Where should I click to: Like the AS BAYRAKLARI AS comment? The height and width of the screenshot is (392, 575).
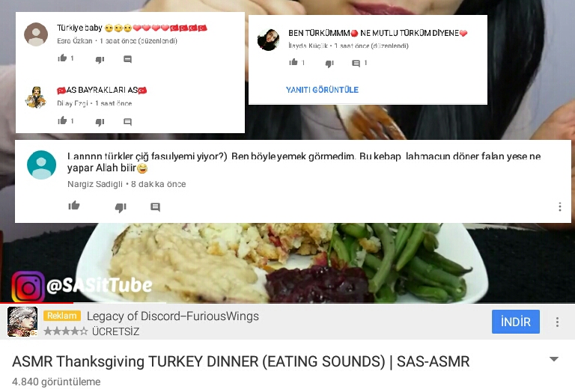click(x=62, y=120)
